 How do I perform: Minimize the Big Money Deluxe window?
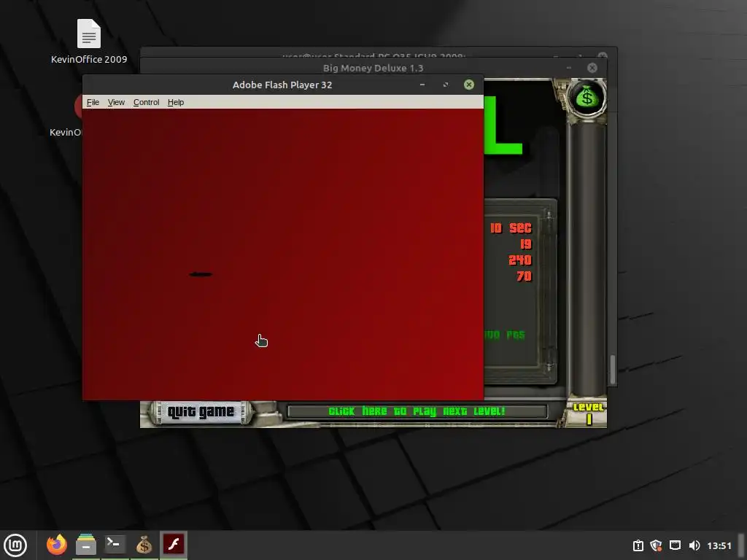point(569,68)
